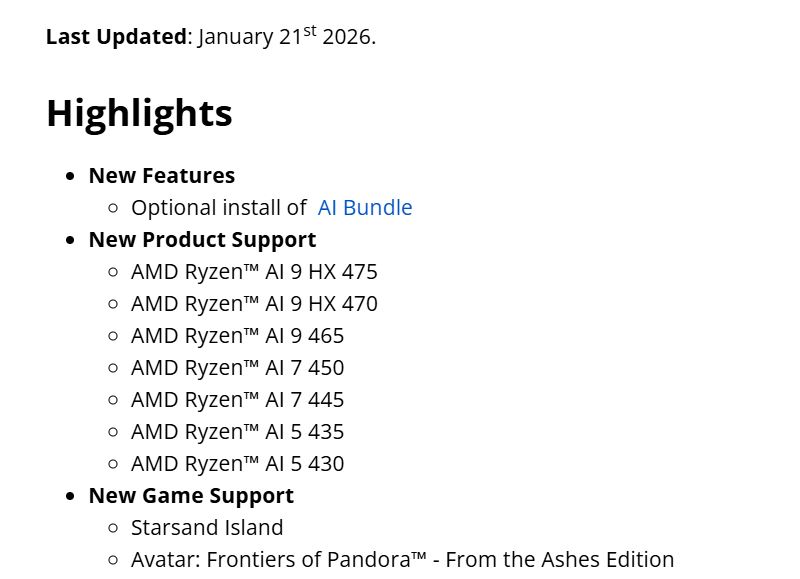Image resolution: width=800 pixels, height=579 pixels.
Task: Click the Highlights heading
Action: coord(139,113)
